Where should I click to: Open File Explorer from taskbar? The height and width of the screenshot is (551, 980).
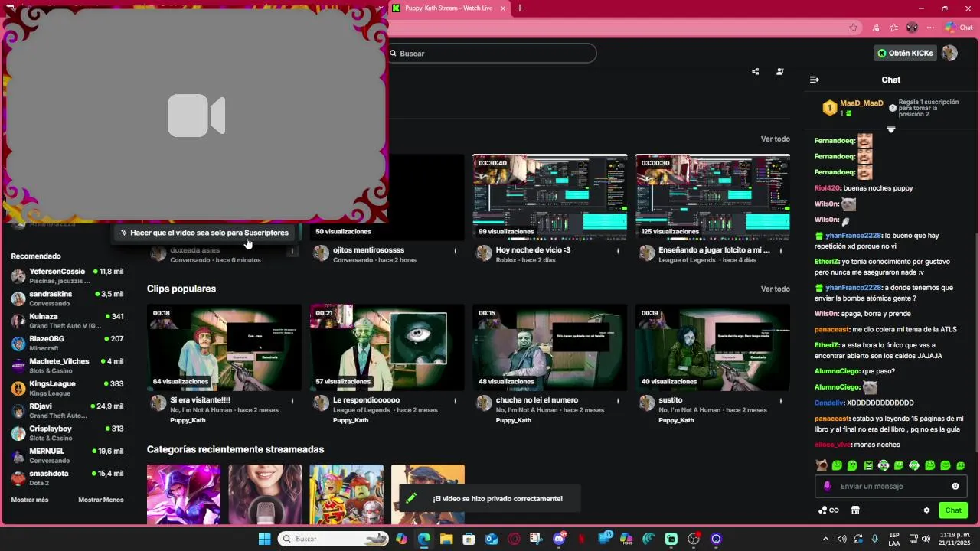(446, 539)
